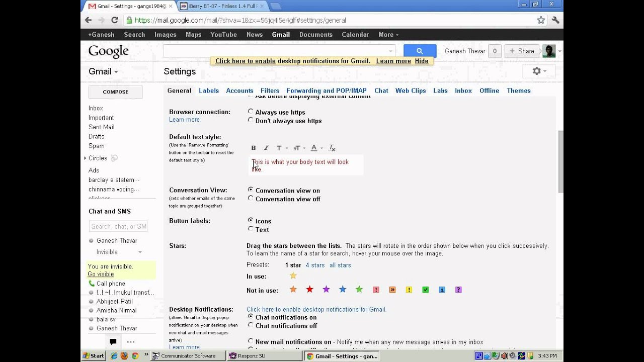644x362 pixels.
Task: Select the yellow star in use
Action: click(x=293, y=276)
